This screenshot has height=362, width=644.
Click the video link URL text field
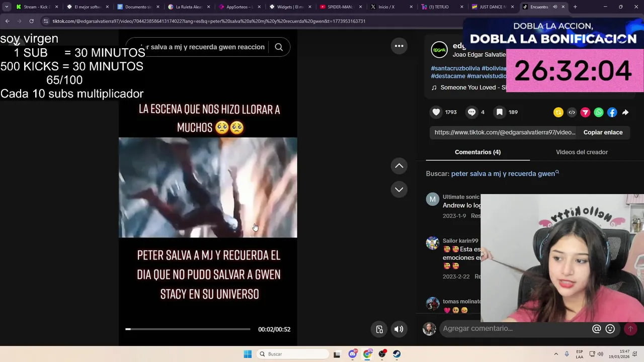(505, 132)
